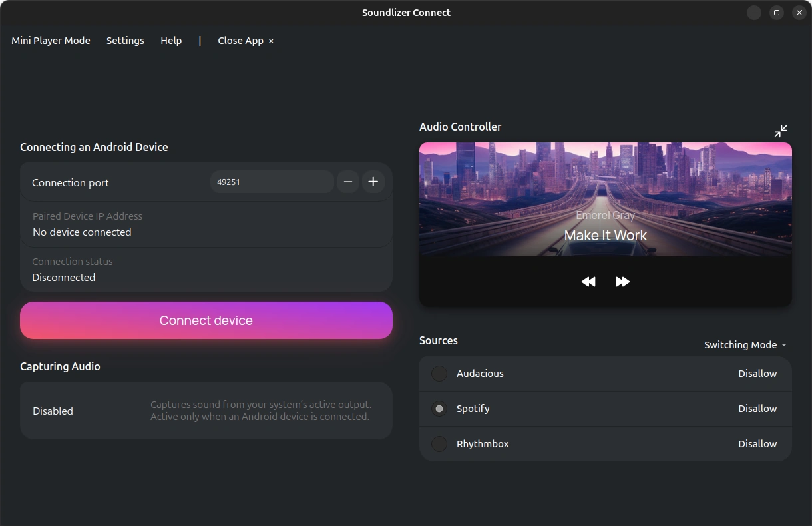Image resolution: width=812 pixels, height=526 pixels.
Task: Select Audacious as the audio source
Action: (x=439, y=374)
